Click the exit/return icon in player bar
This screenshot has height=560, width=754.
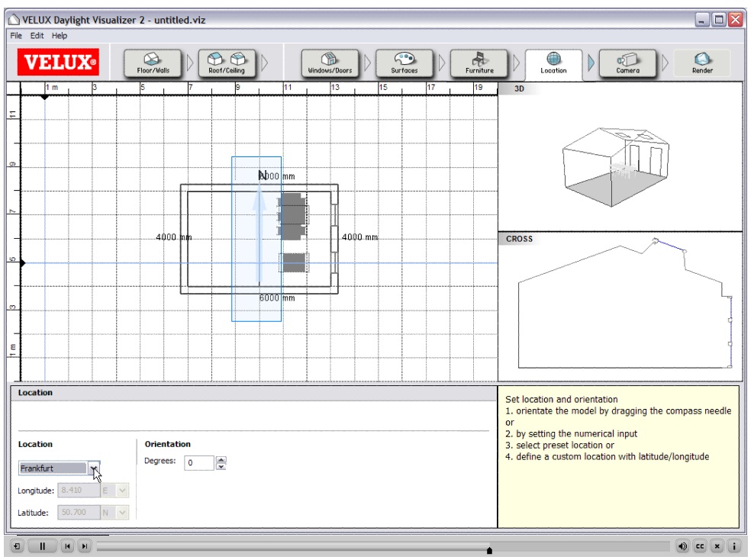click(x=16, y=546)
